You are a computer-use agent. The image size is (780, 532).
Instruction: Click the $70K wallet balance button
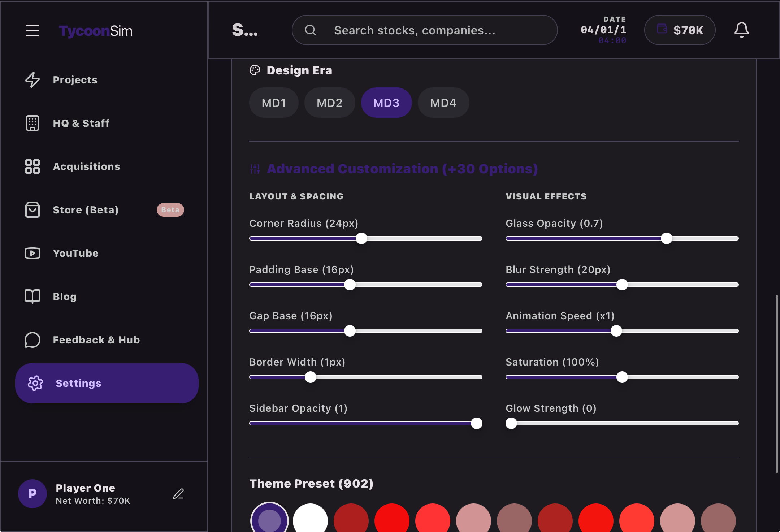point(680,30)
